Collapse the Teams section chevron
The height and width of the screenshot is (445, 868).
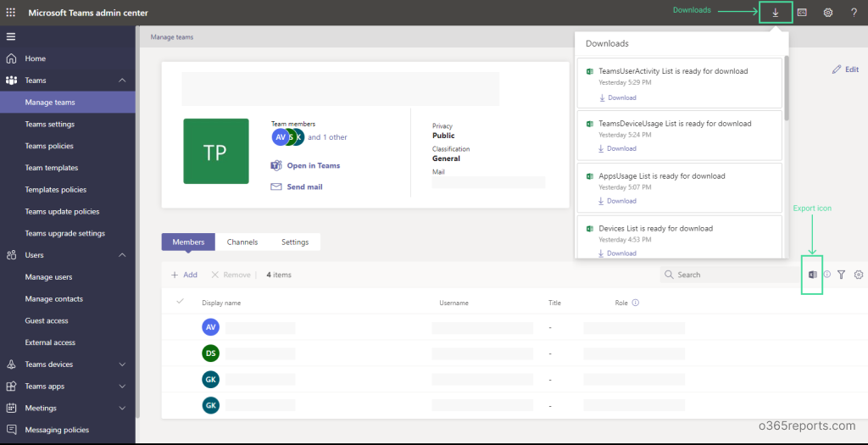122,81
